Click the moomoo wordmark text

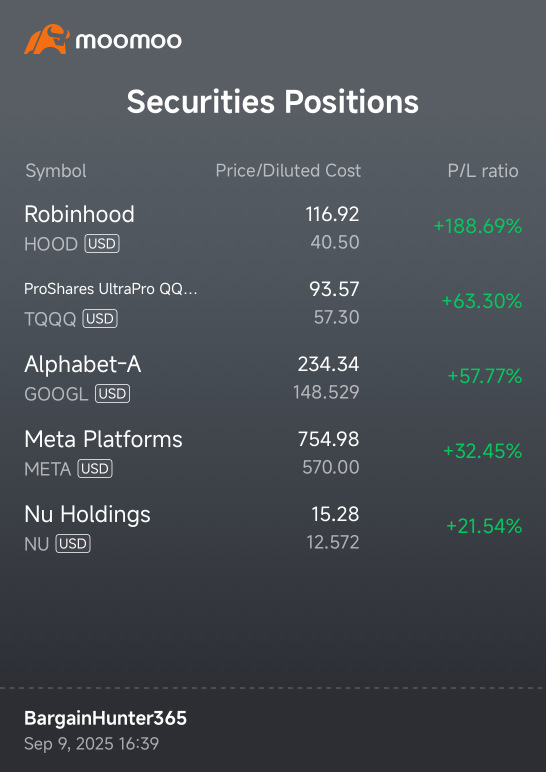coord(128,41)
